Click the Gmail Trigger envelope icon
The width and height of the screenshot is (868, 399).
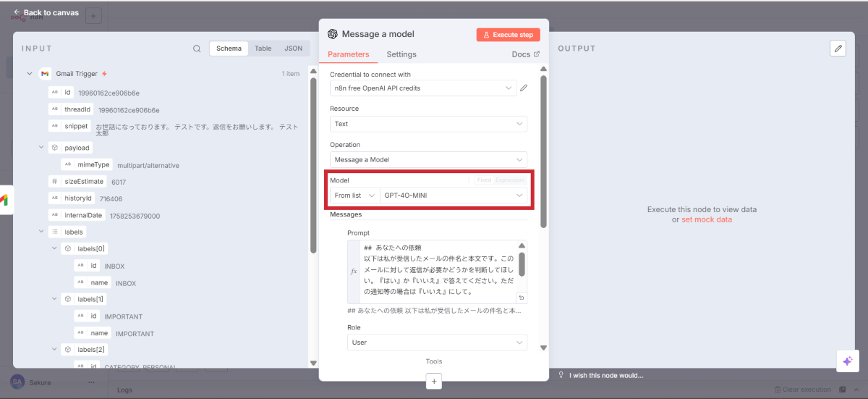pyautogui.click(x=45, y=74)
